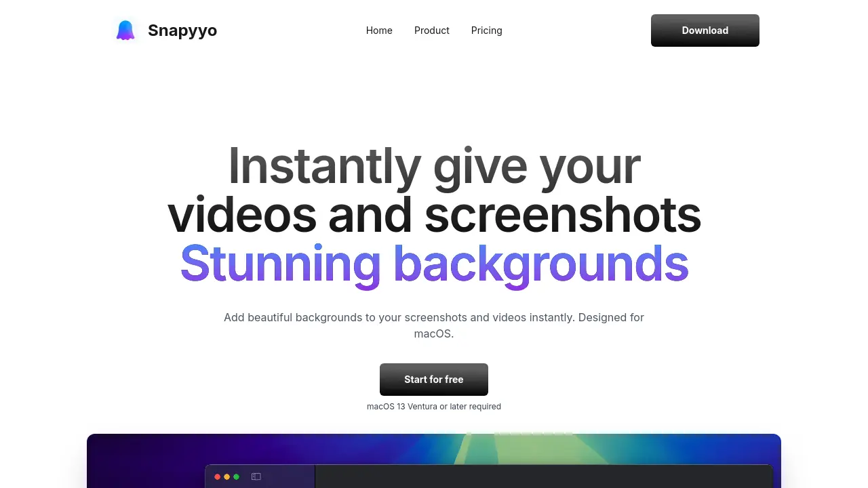Click the 'macOS 13 Ventura or later required' text
Screen dimensions: 868x488
(434, 406)
